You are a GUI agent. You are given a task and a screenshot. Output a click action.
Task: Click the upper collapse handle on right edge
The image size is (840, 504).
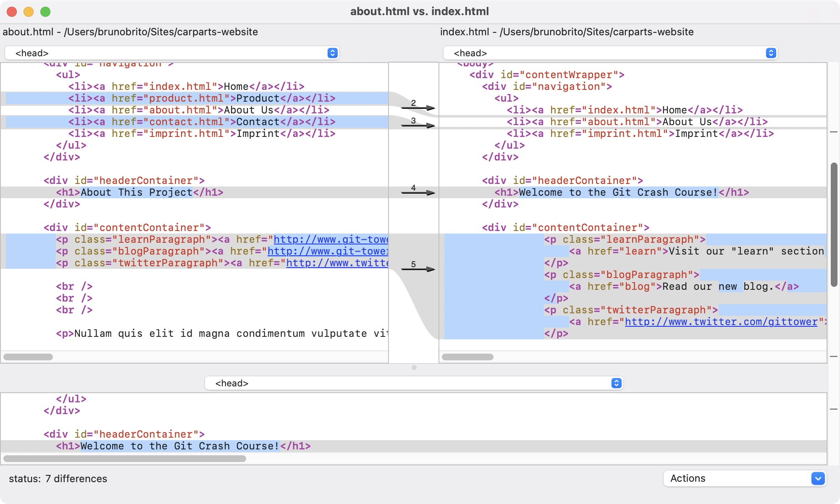click(834, 132)
